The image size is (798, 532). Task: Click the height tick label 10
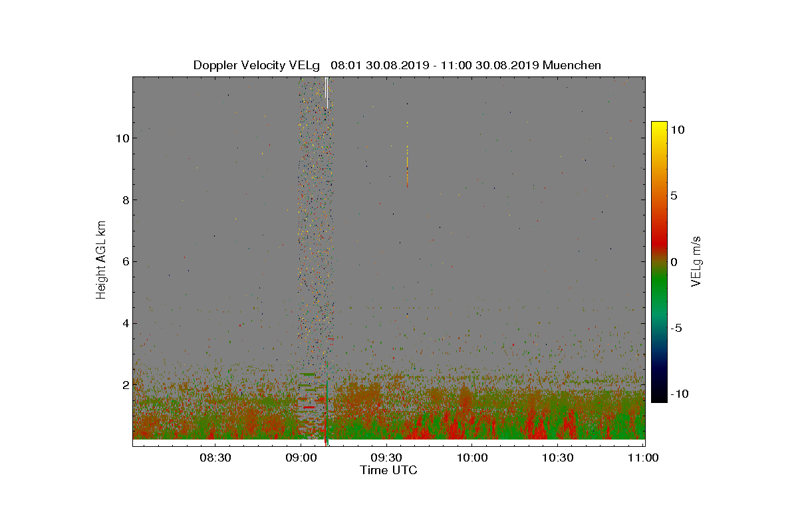[x=122, y=138]
